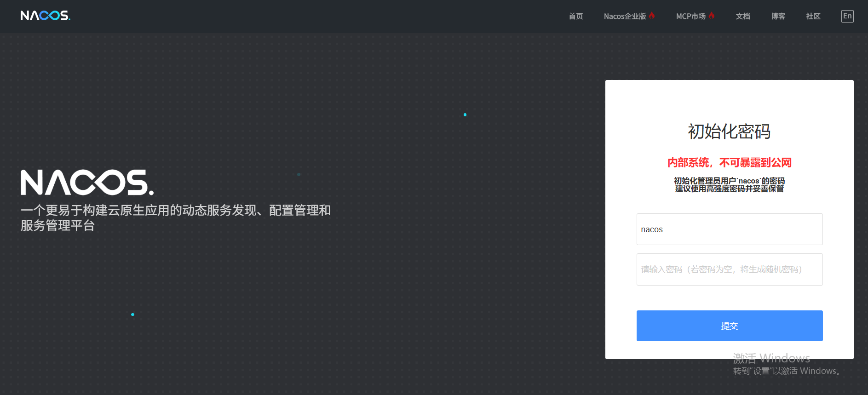Open the 社区 nav item
The image size is (868, 395).
tap(813, 16)
